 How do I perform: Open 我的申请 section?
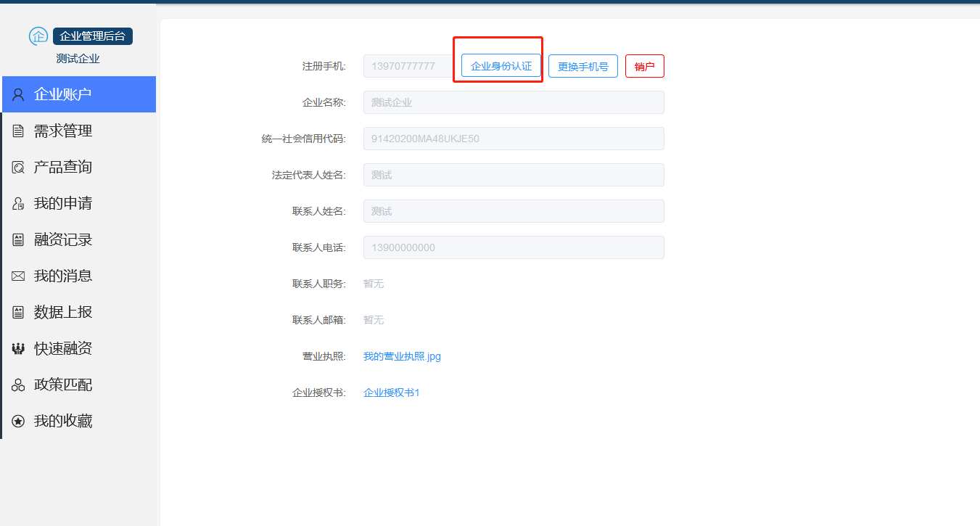coord(79,203)
